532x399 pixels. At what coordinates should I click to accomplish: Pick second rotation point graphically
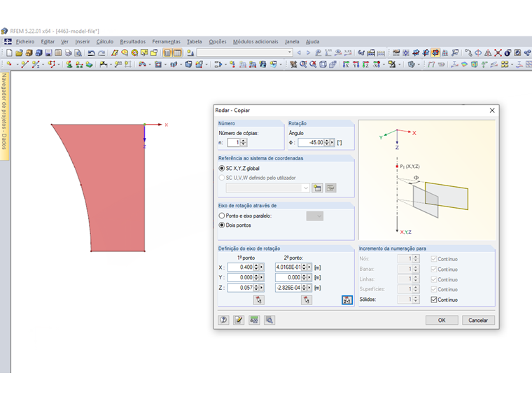click(307, 300)
